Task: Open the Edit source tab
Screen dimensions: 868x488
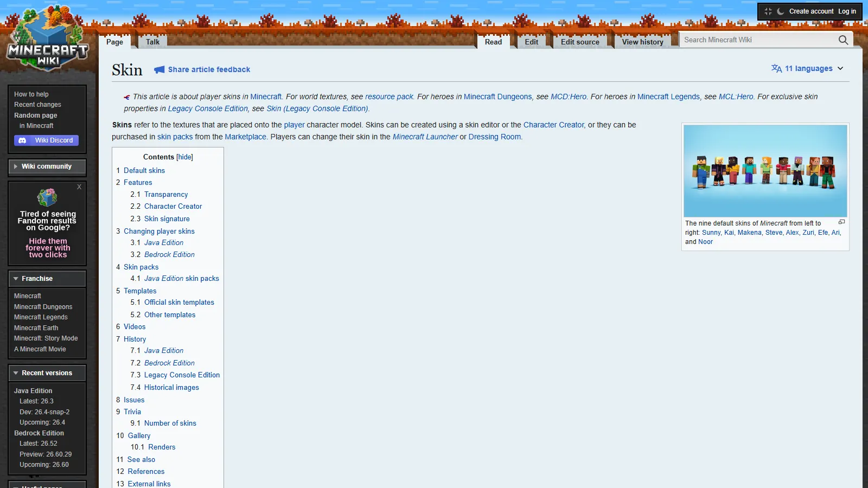Action: (580, 42)
